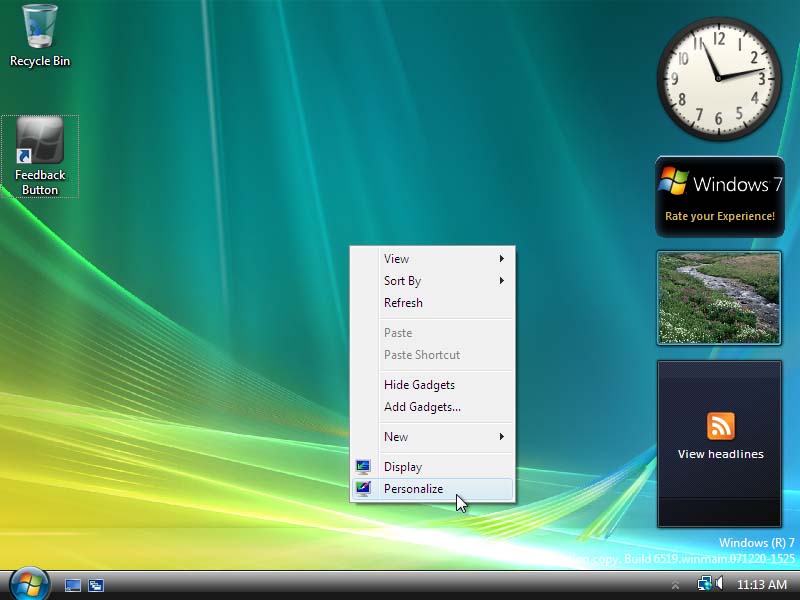Image resolution: width=800 pixels, height=600 pixels.
Task: Click the View headlines feed gadget
Action: [719, 443]
